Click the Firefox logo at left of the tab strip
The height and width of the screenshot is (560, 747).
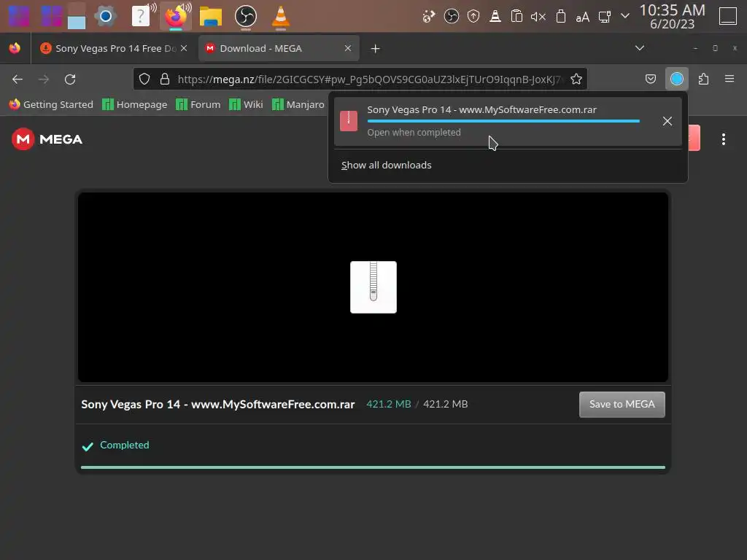tap(15, 48)
